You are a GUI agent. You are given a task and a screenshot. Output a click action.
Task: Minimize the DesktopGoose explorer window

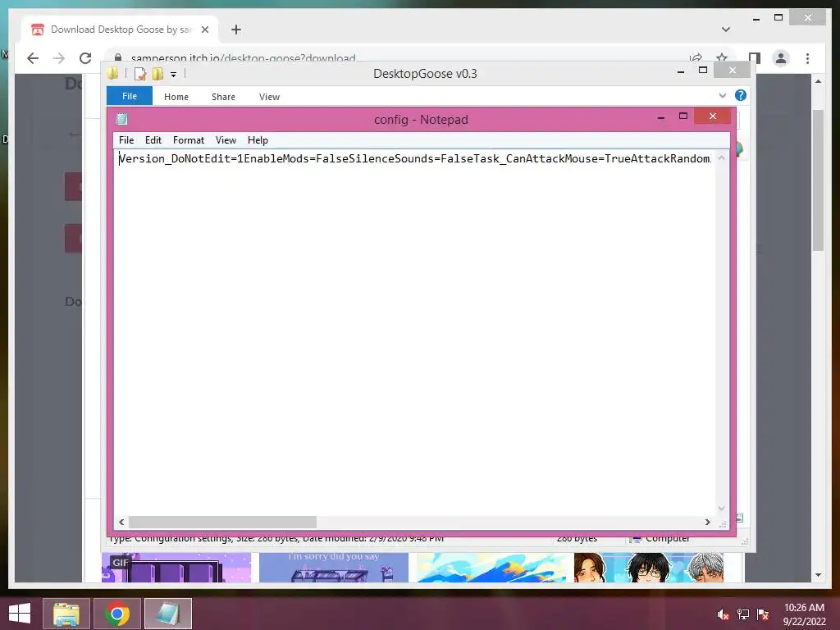681,71
